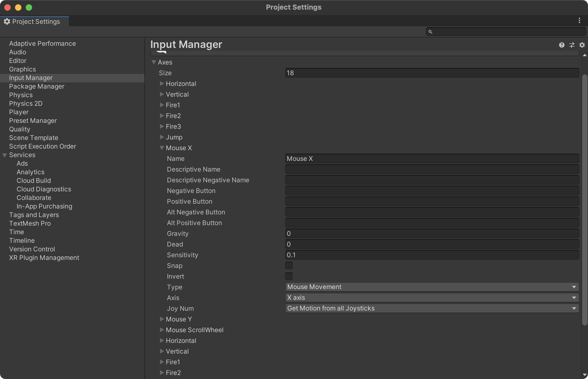This screenshot has width=588, height=379.
Task: Expand the Jump axis entry
Action: point(162,137)
